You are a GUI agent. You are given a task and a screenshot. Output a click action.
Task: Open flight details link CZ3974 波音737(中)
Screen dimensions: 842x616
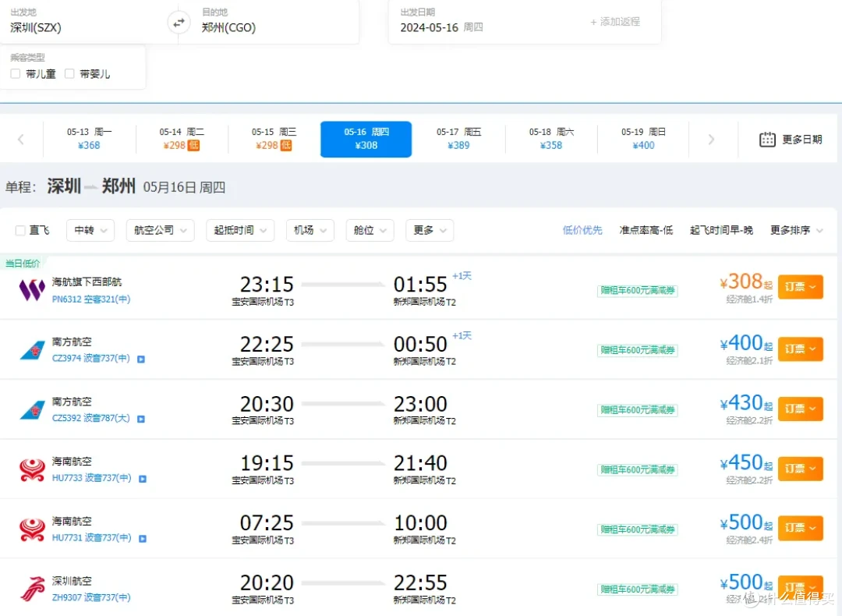coord(90,358)
